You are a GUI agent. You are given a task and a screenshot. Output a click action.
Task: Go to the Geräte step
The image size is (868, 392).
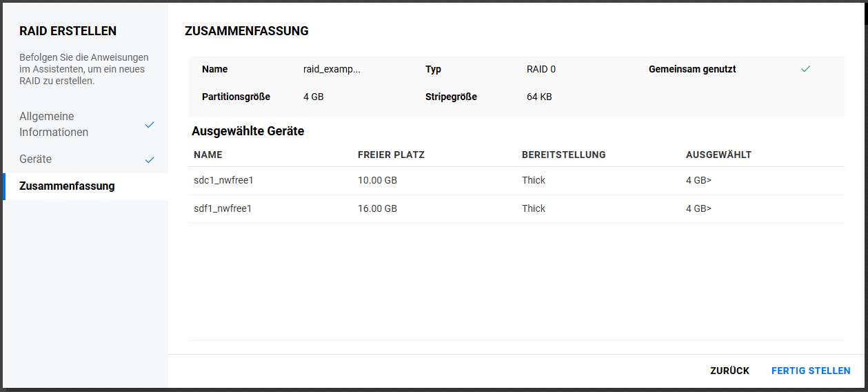[36, 159]
